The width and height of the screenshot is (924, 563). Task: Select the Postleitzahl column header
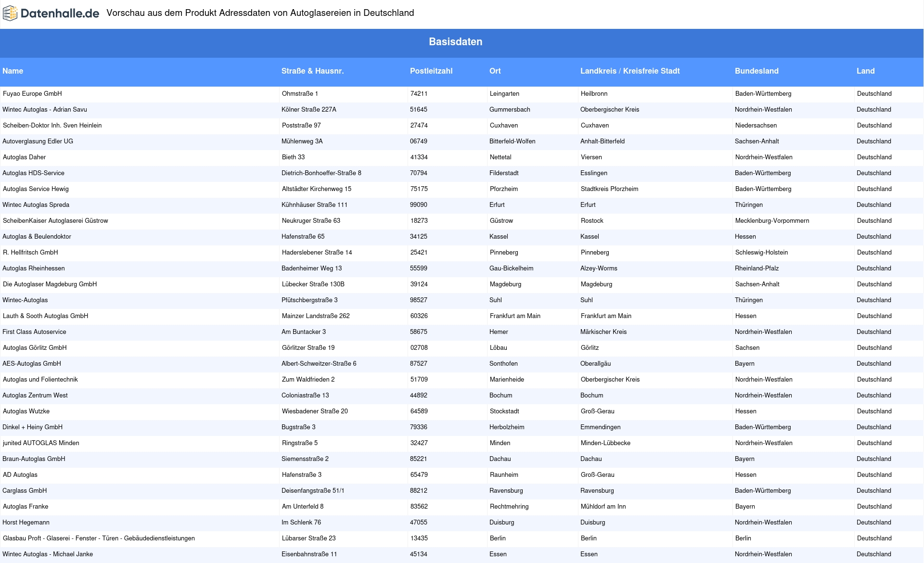coord(431,71)
